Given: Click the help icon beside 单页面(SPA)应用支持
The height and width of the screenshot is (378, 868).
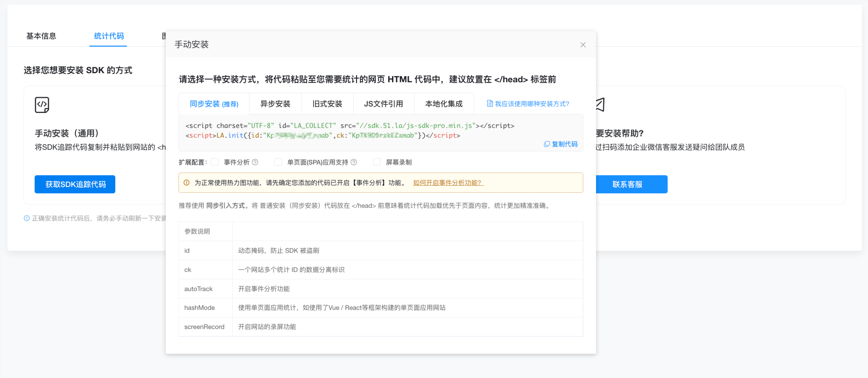Looking at the screenshot, I should coord(354,162).
